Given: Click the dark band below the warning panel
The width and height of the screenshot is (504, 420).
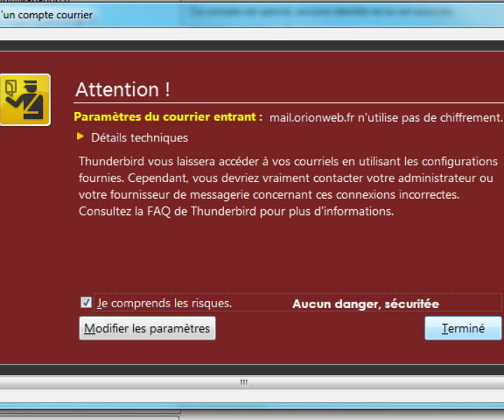Looking at the screenshot, I should point(252,370).
